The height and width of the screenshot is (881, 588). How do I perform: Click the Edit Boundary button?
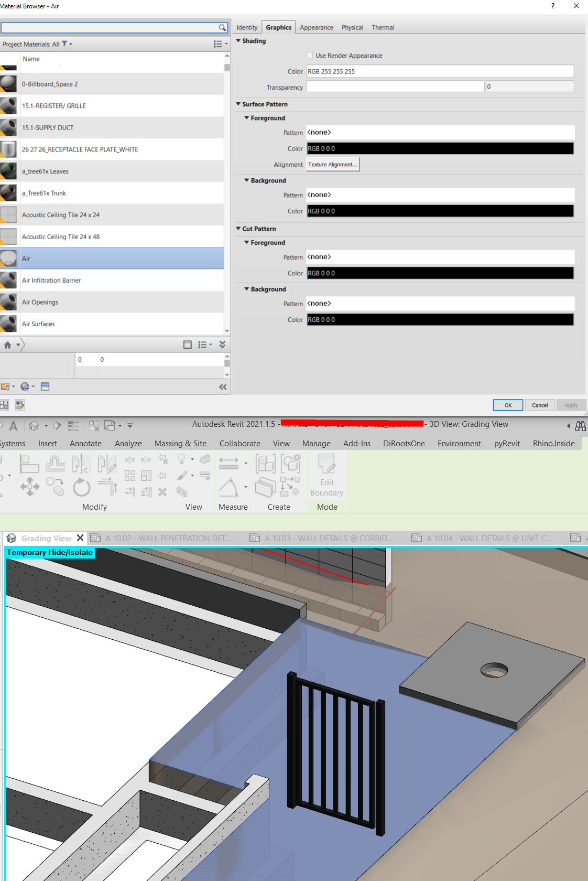326,476
